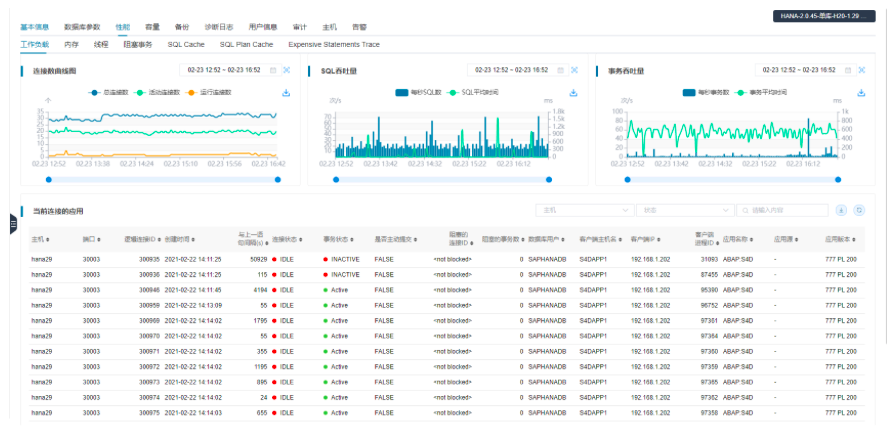Click the process ID cell 96752

[x=709, y=305]
